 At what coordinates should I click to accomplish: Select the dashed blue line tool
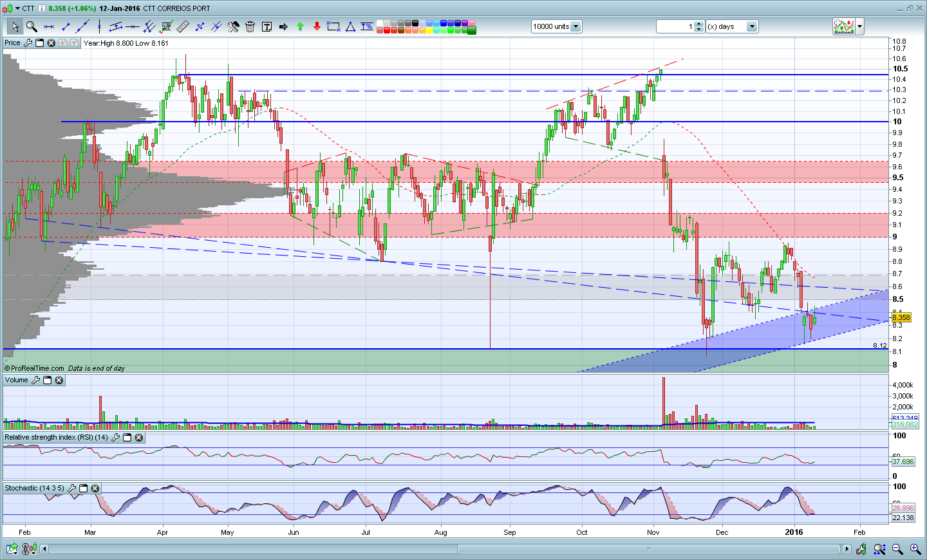200,26
